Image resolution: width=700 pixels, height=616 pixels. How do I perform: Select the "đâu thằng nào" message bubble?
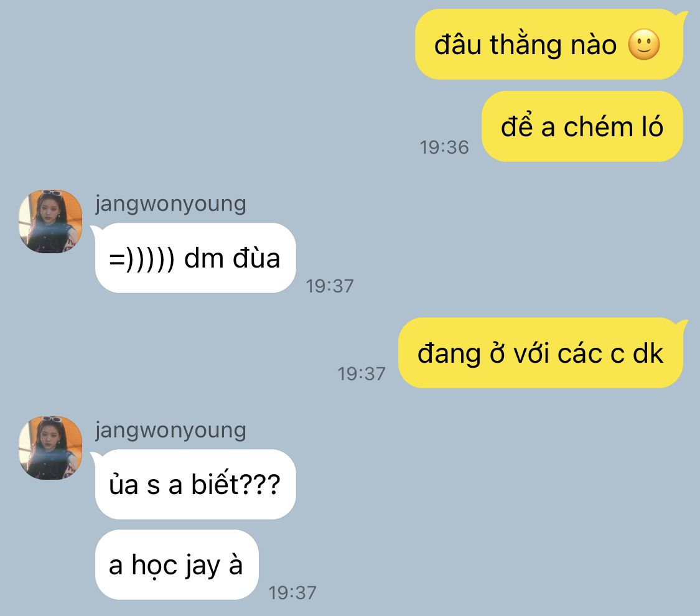549,44
